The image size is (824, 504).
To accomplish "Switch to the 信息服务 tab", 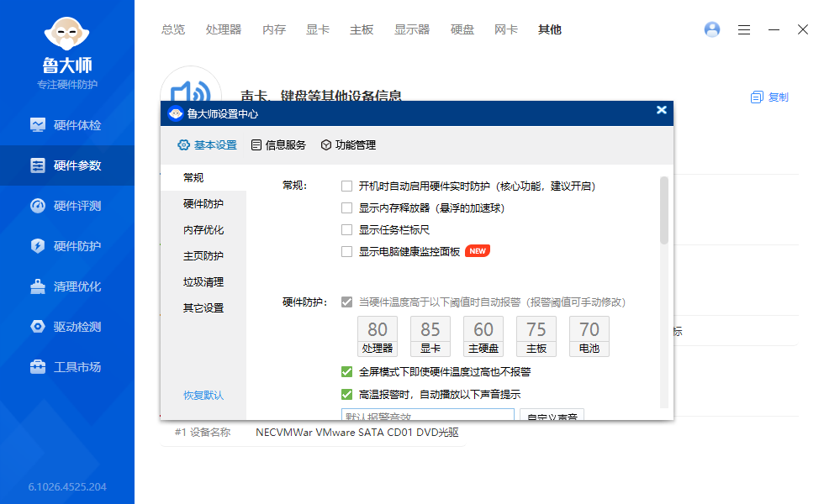I will [277, 144].
